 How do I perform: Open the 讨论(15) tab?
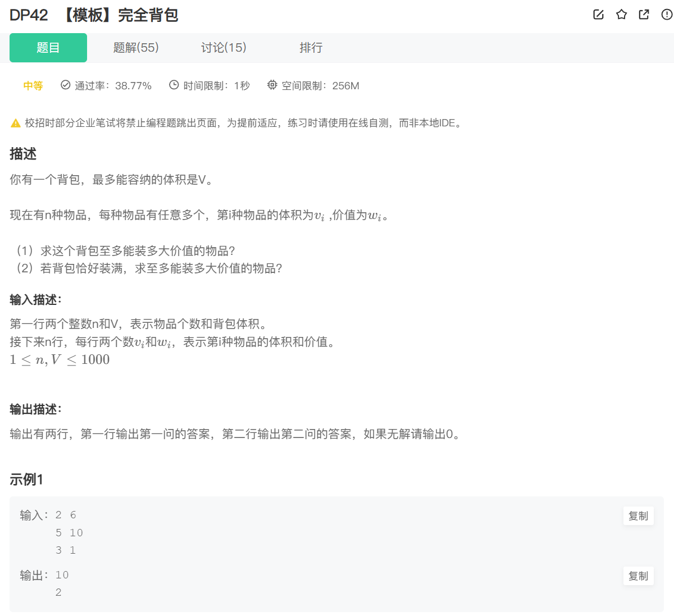pyautogui.click(x=223, y=48)
